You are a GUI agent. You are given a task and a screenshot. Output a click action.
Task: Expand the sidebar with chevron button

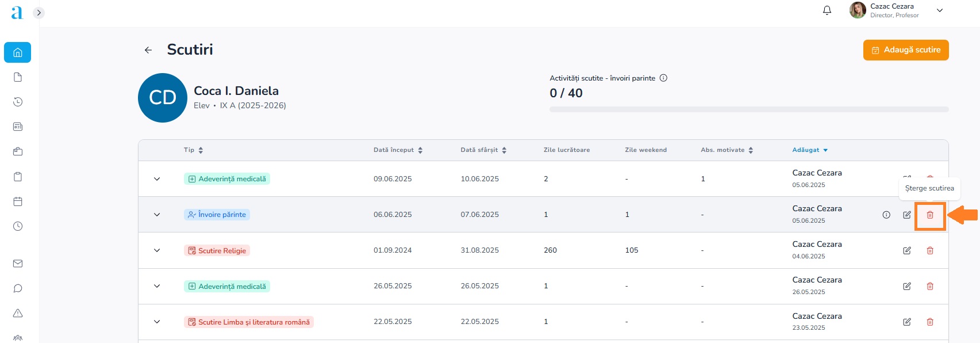click(39, 13)
